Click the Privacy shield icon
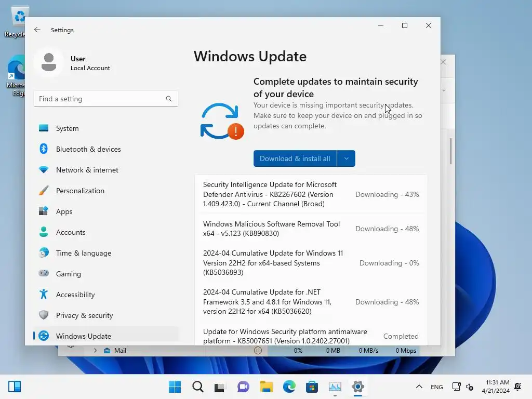532x399 pixels. pos(44,315)
